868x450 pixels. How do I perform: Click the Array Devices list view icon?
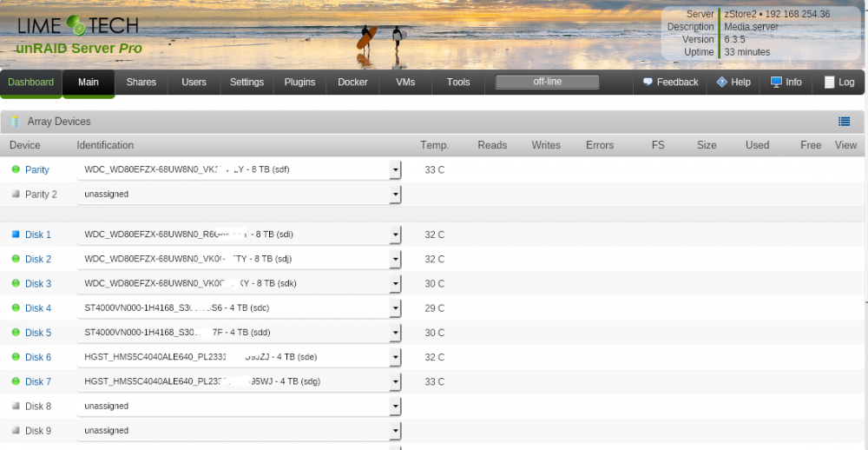point(845,122)
